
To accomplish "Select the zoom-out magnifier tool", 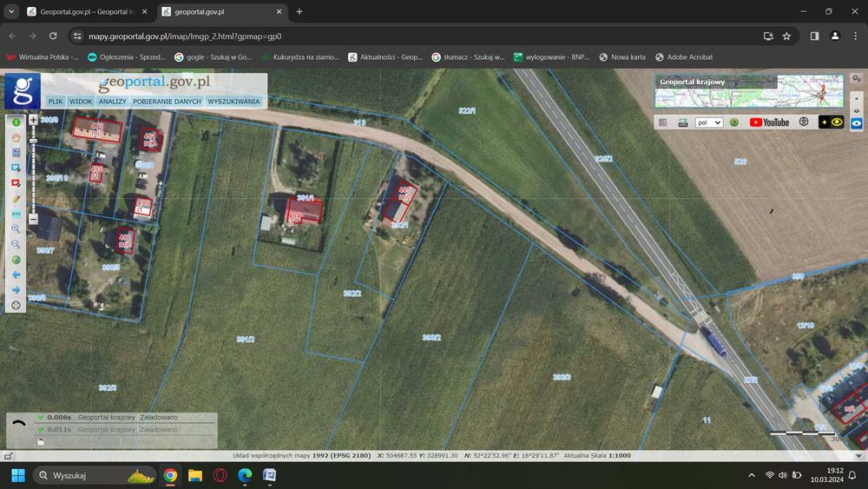I will (x=16, y=244).
